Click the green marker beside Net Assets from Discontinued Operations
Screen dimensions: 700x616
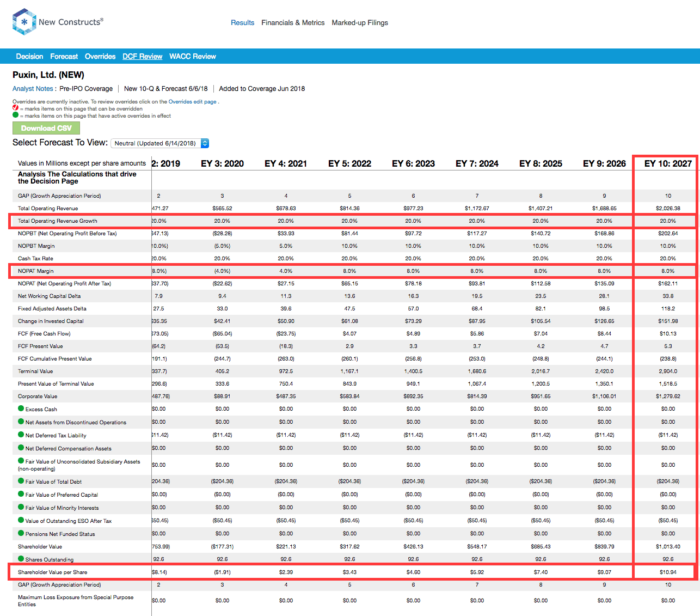tap(21, 422)
